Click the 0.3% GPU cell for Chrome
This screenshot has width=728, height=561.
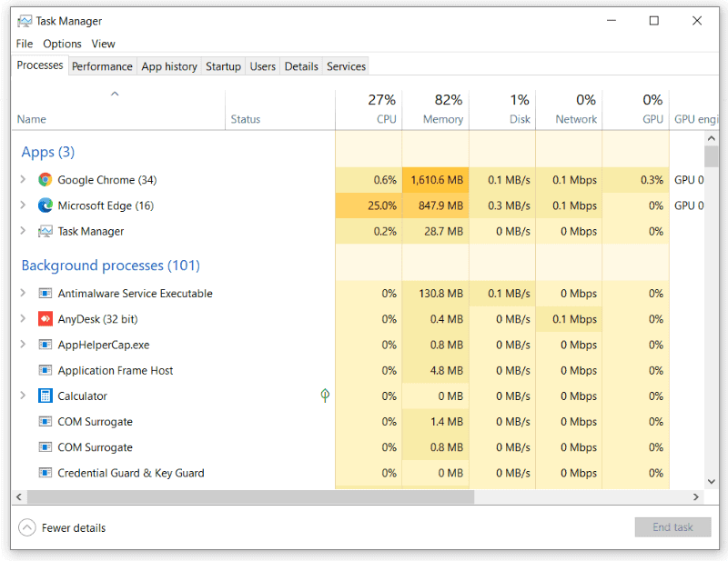(635, 180)
